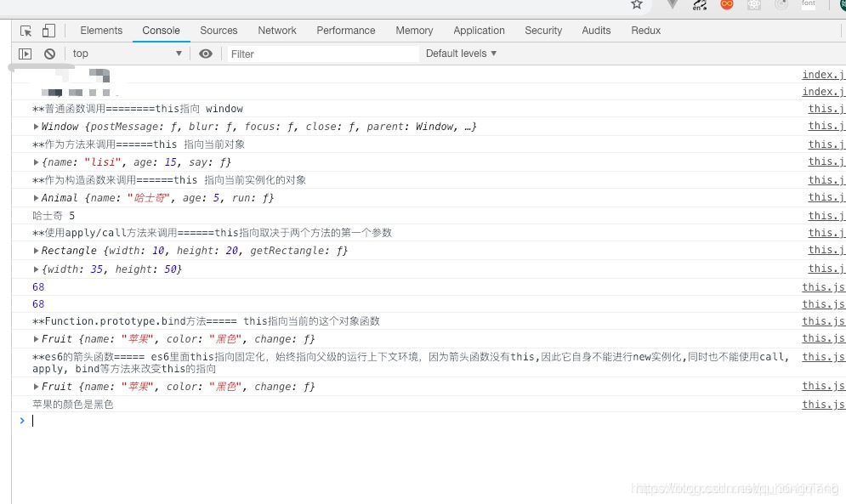Expand the width 35 height 50 object
This screenshot has width=846, height=504.
click(x=37, y=269)
